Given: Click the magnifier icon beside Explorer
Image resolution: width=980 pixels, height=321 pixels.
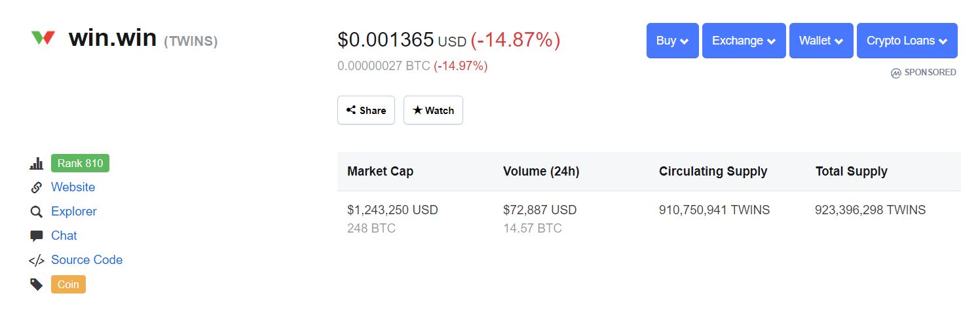Looking at the screenshot, I should point(37,212).
